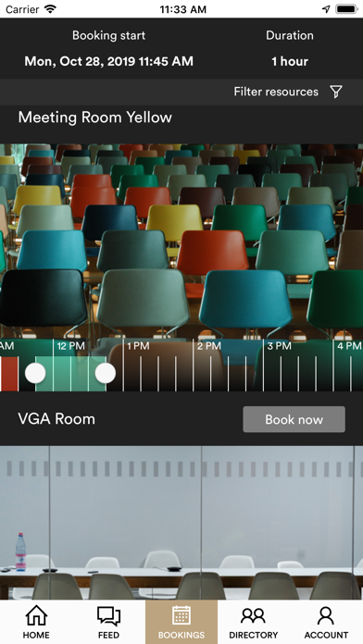363x644 pixels.
Task: Open the Home tab icon
Action: pos(36,615)
